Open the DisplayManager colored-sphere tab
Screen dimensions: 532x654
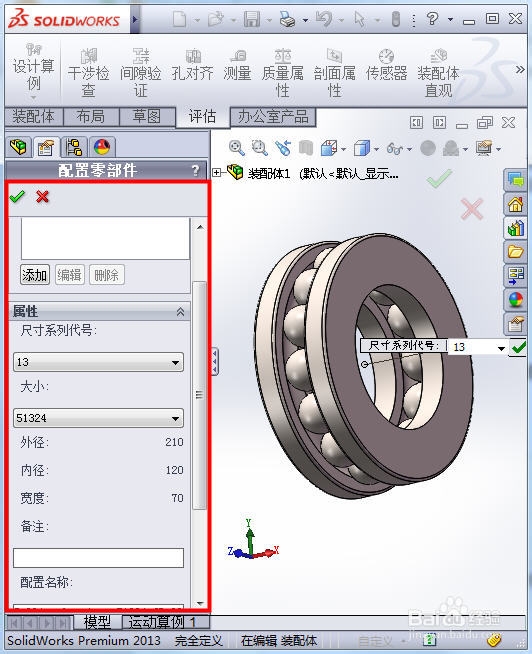102,147
